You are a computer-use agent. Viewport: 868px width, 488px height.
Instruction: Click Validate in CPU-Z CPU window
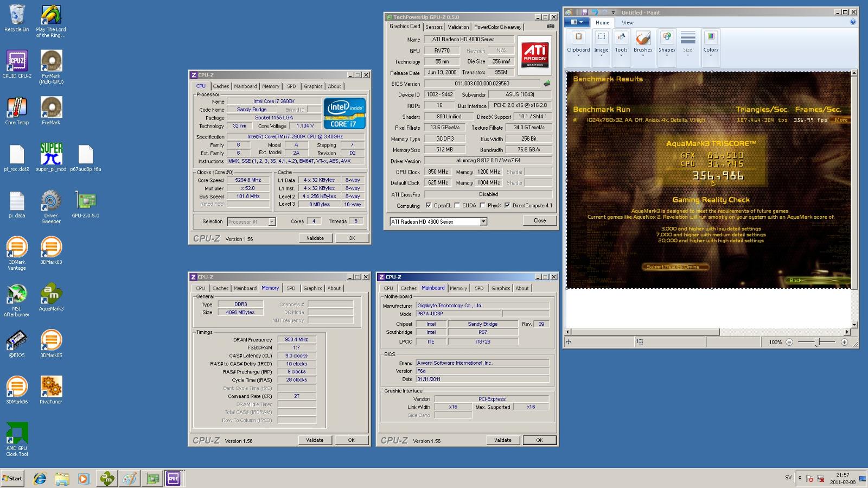click(315, 238)
